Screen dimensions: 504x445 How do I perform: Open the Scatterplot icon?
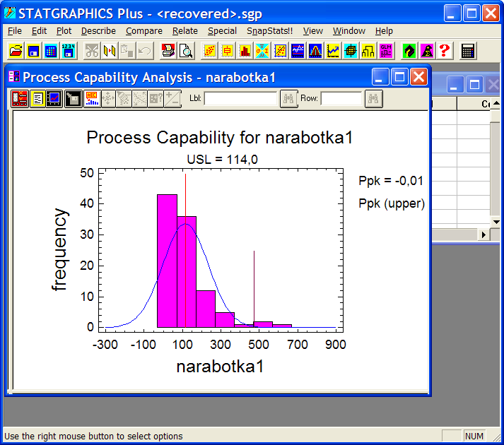tap(209, 51)
